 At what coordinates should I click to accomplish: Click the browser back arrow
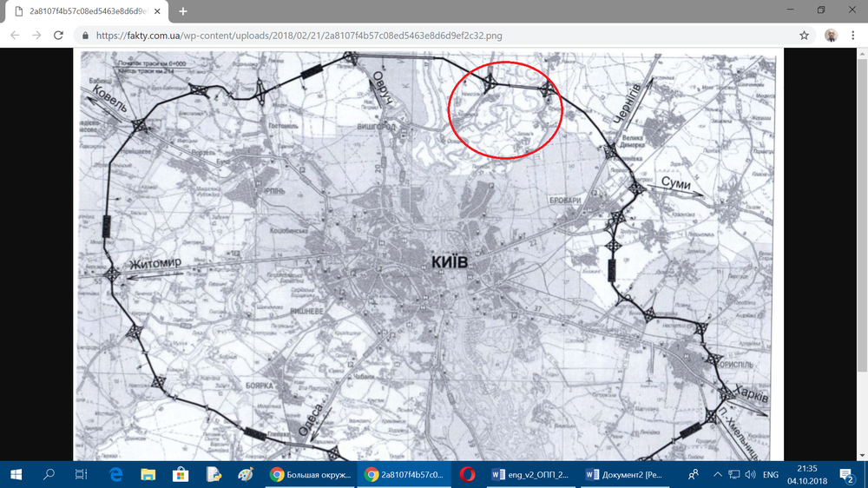[14, 36]
